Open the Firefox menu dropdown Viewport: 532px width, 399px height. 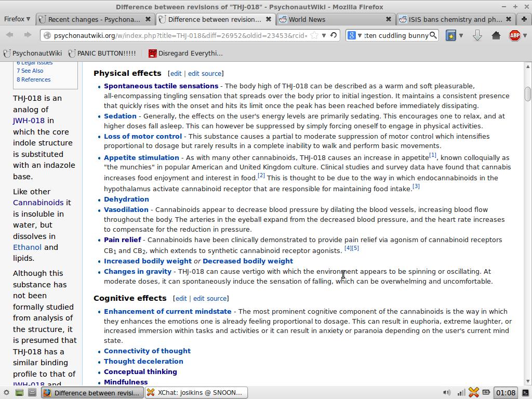(x=17, y=19)
